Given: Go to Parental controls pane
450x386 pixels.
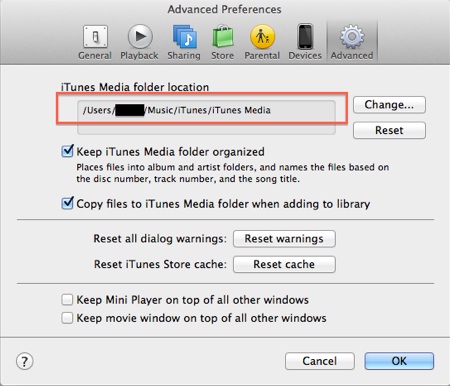Looking at the screenshot, I should point(262,42).
